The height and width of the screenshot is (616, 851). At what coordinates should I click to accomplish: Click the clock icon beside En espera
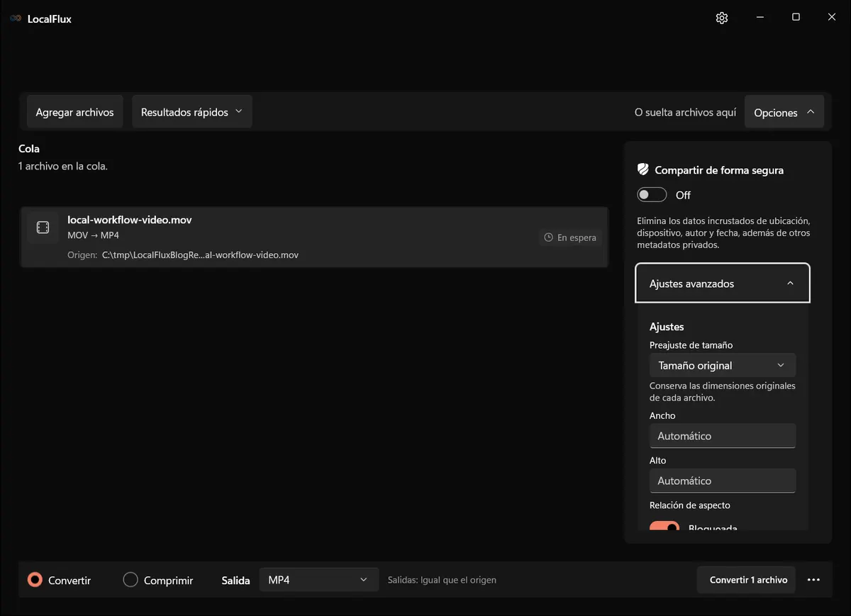(x=548, y=238)
